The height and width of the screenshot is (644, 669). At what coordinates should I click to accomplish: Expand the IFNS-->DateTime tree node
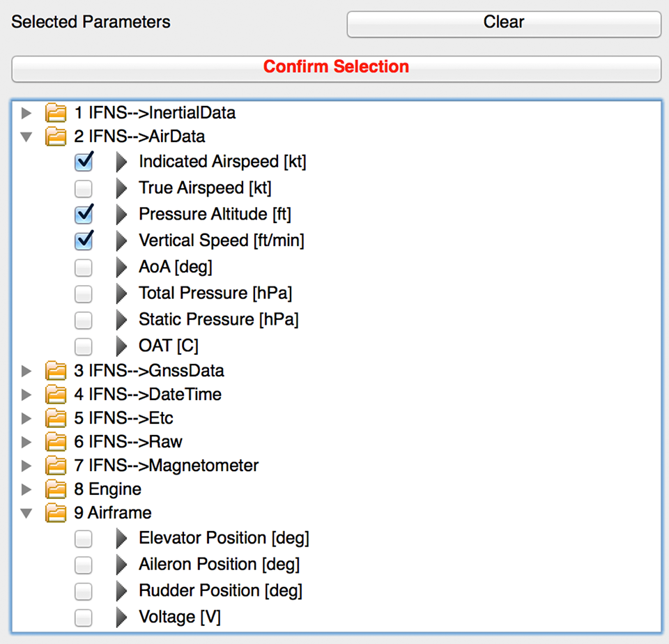(27, 394)
